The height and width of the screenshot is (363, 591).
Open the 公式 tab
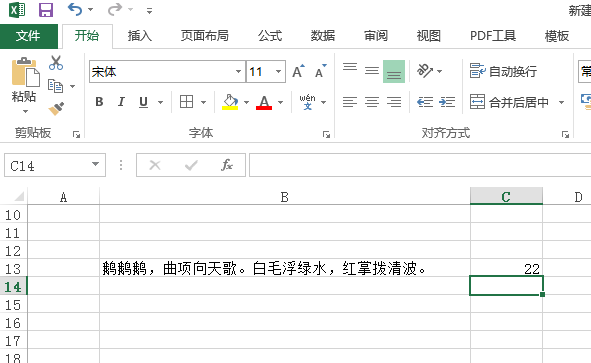click(x=270, y=36)
